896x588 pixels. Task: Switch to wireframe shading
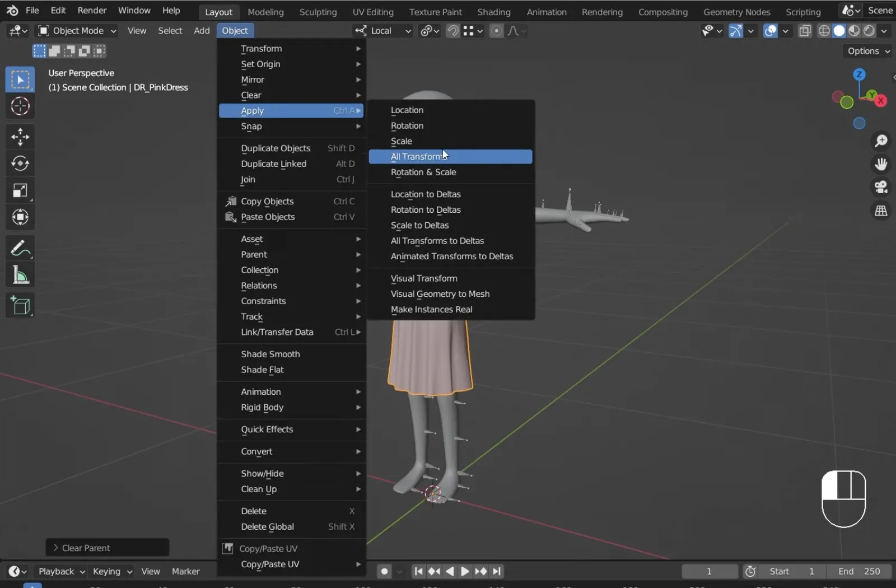824,31
